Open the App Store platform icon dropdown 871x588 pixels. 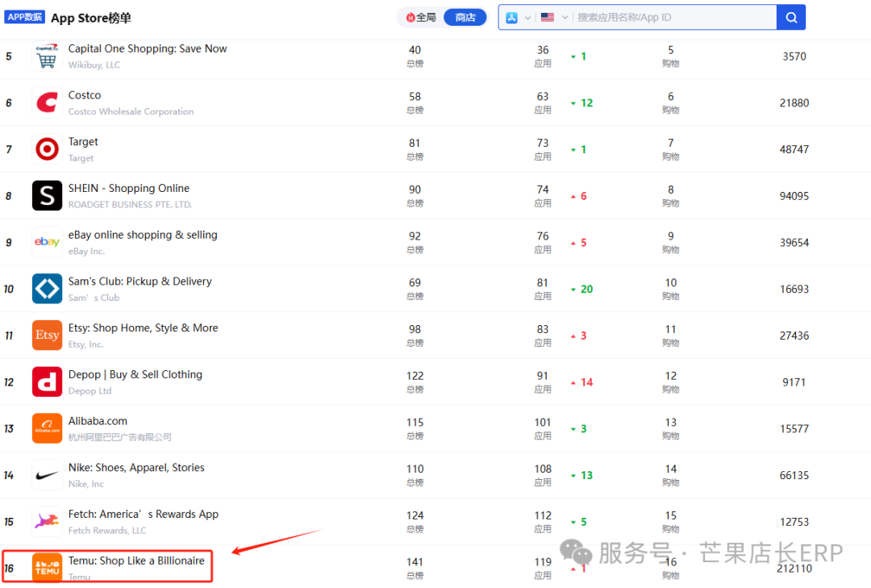click(x=518, y=17)
